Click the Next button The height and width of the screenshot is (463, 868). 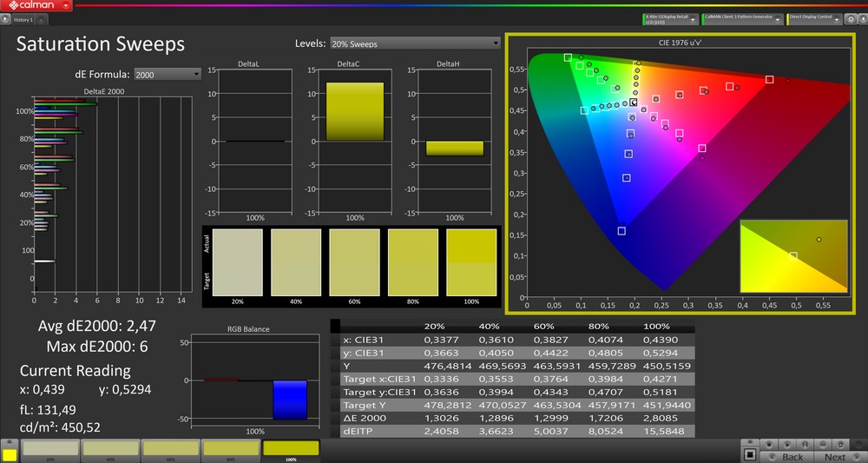click(834, 456)
